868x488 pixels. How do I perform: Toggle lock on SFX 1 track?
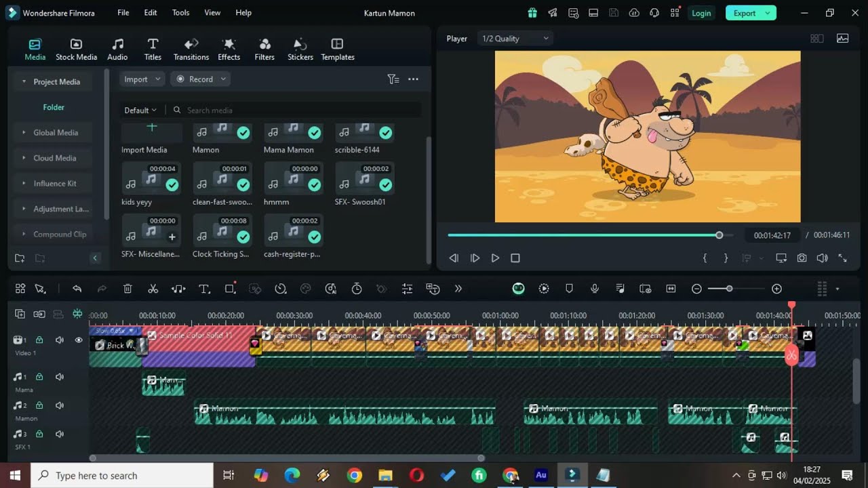point(39,434)
